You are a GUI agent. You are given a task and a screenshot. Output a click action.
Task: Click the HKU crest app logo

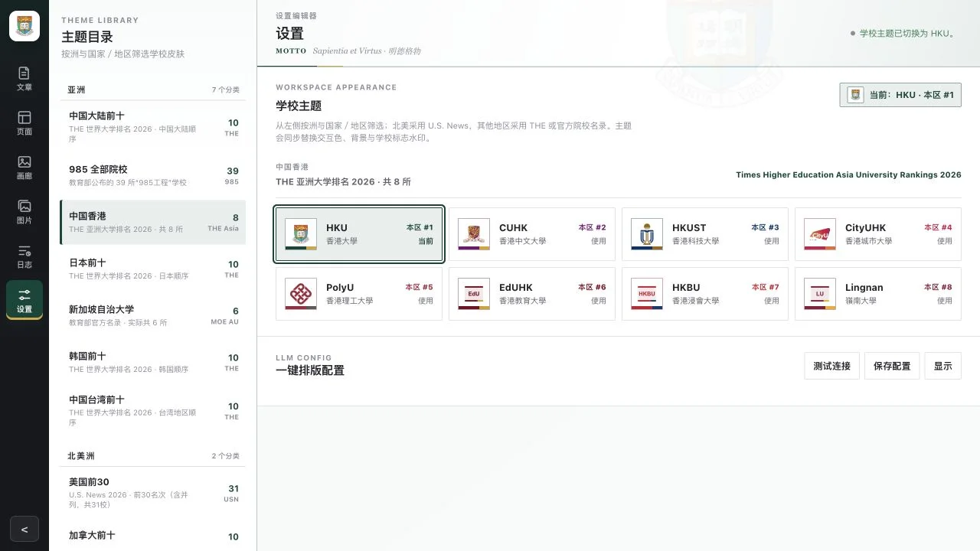[x=24, y=26]
